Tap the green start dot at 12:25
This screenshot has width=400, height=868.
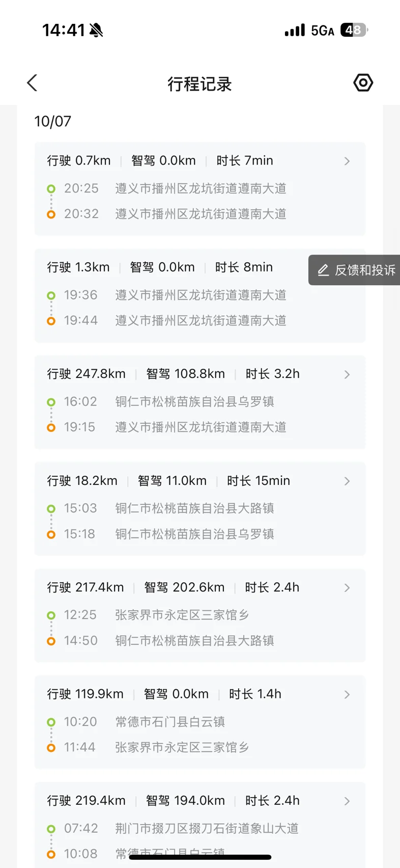[x=51, y=615]
